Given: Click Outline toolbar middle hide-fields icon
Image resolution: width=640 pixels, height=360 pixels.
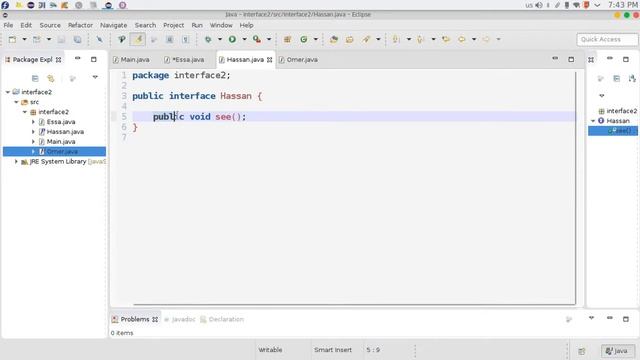Looking at the screenshot, I should pyautogui.click(x=616, y=78).
